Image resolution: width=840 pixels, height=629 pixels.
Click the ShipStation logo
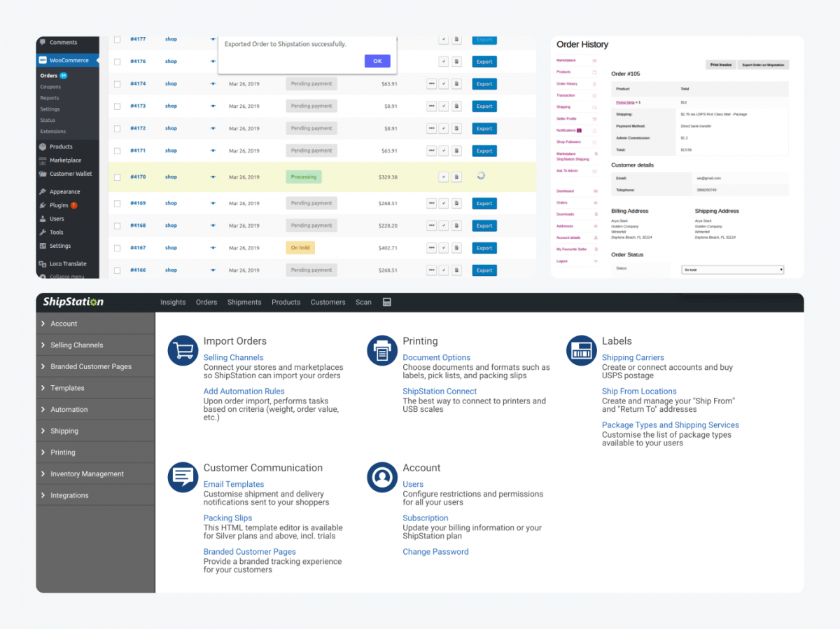73,302
